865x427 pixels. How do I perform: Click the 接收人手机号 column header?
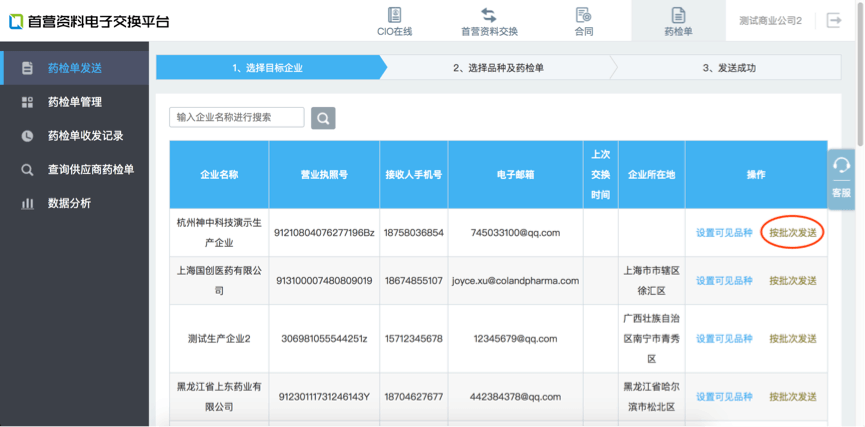tap(414, 175)
